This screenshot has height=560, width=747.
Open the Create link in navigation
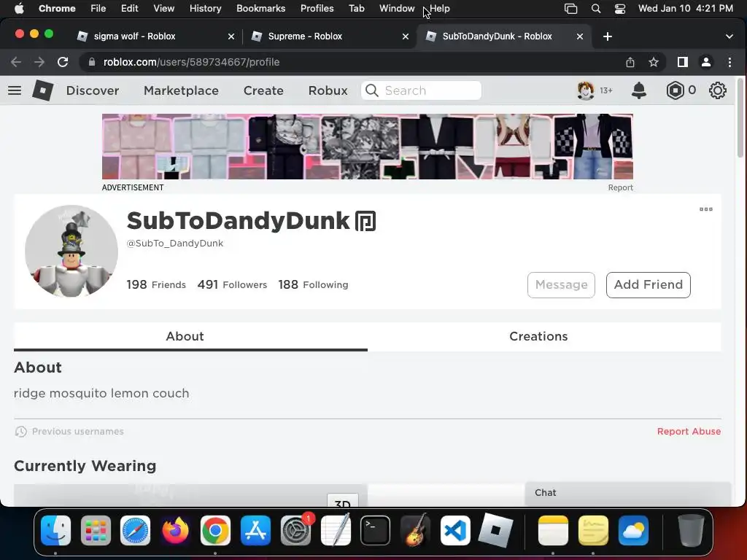(x=263, y=90)
